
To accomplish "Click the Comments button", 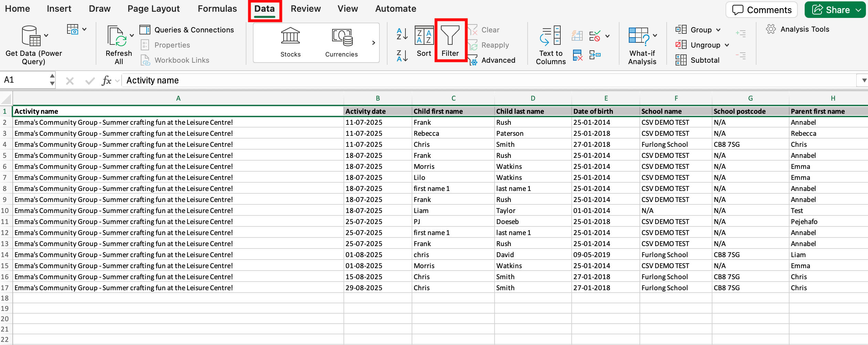I will coord(761,10).
